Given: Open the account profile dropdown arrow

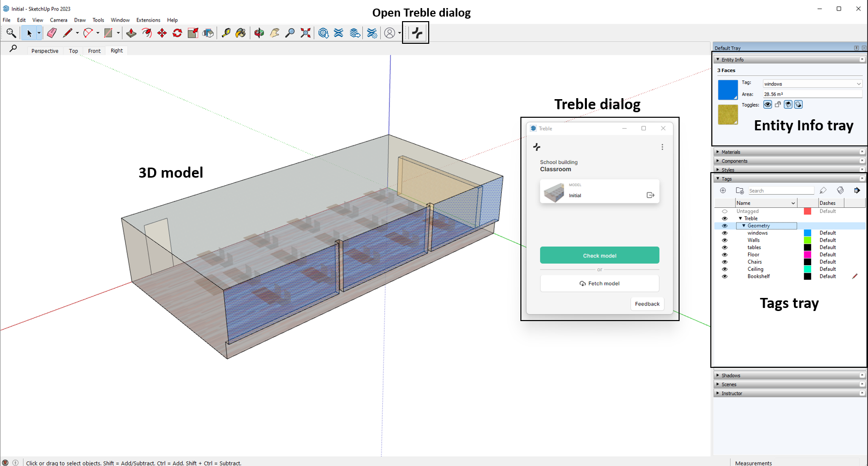Looking at the screenshot, I should tap(399, 33).
